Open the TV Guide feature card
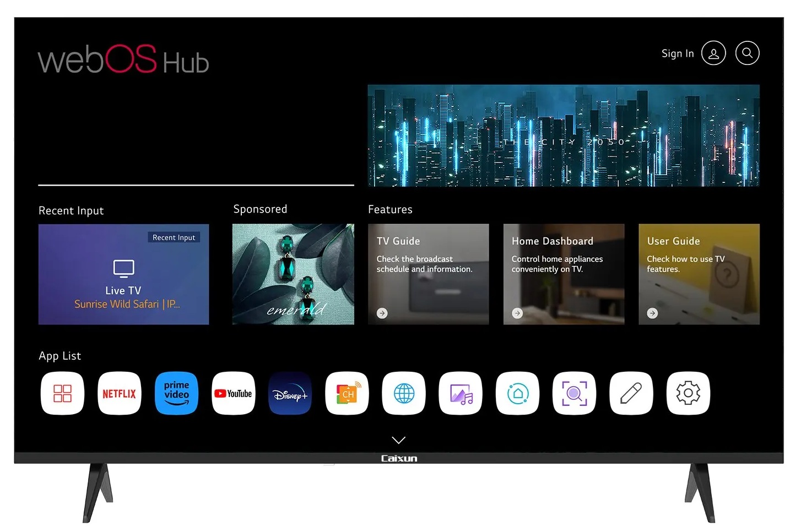Viewport: 801px width, 532px height. [428, 274]
